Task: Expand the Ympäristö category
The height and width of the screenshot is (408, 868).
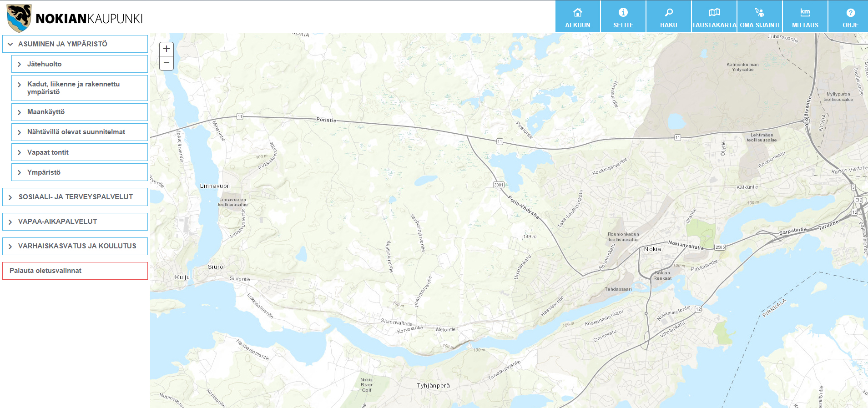Action: coord(80,172)
